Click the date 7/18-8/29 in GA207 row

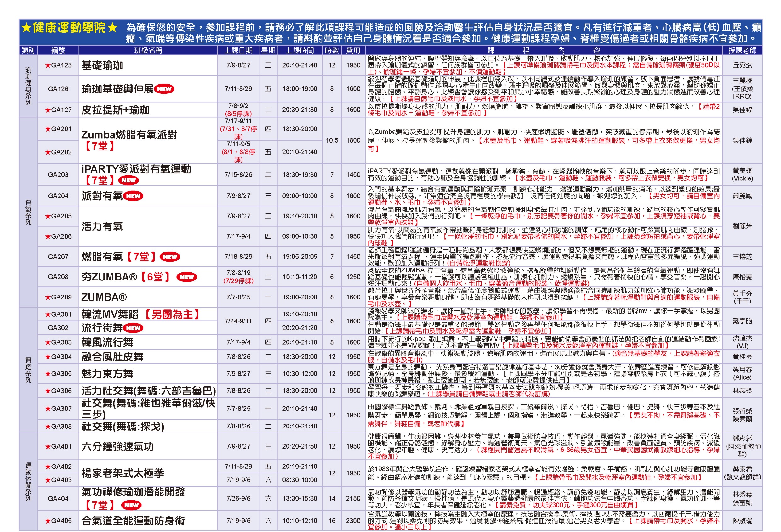tap(238, 257)
